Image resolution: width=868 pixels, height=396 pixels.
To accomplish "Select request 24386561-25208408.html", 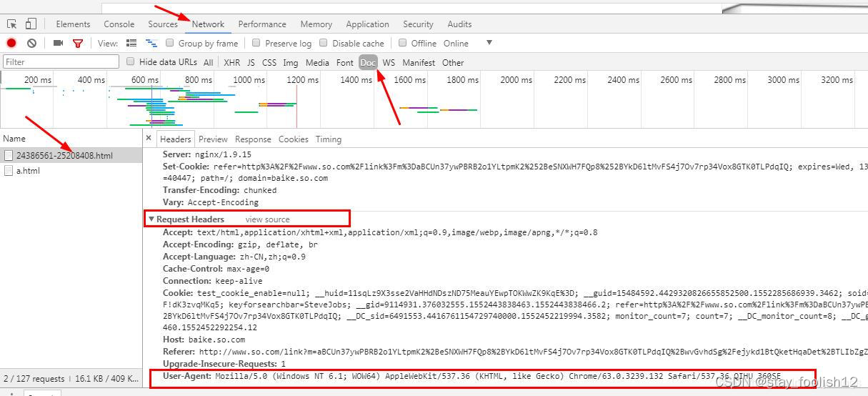I will pos(71,155).
